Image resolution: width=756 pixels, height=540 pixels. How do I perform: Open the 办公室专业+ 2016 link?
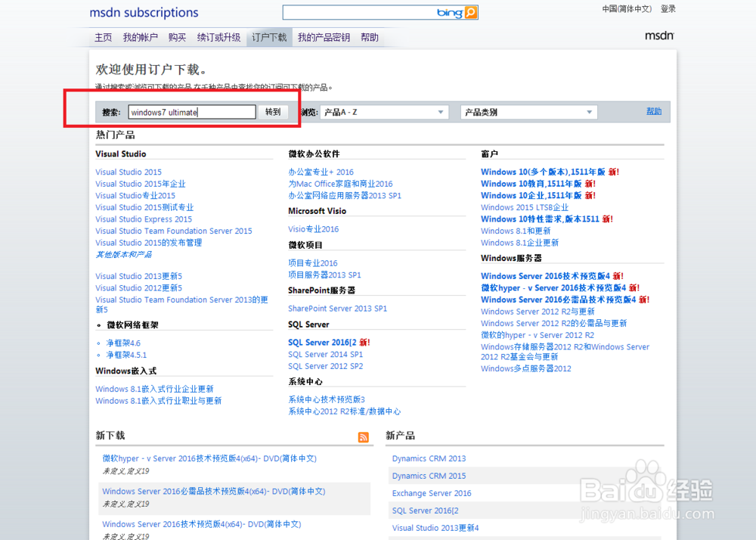(x=321, y=172)
